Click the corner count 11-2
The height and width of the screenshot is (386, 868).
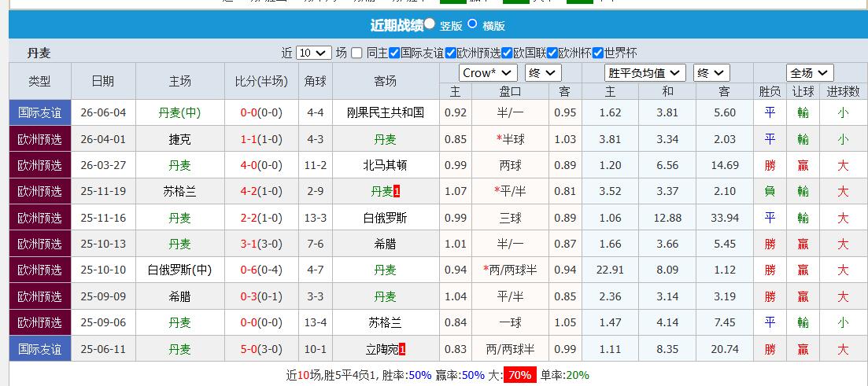(316, 165)
